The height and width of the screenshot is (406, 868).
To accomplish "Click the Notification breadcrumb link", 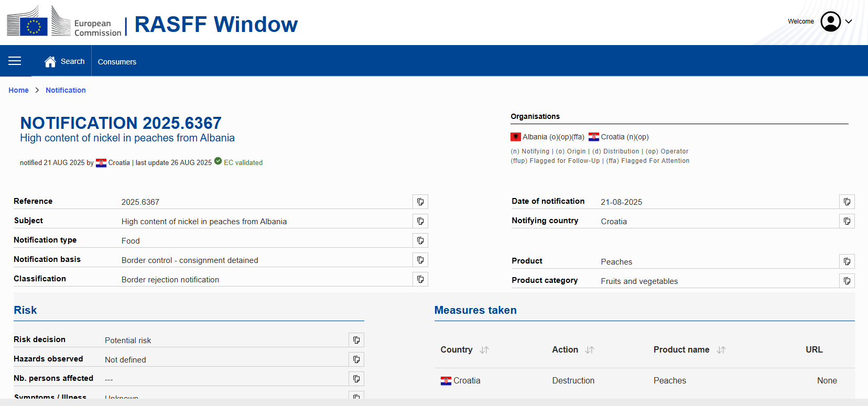I will point(66,90).
